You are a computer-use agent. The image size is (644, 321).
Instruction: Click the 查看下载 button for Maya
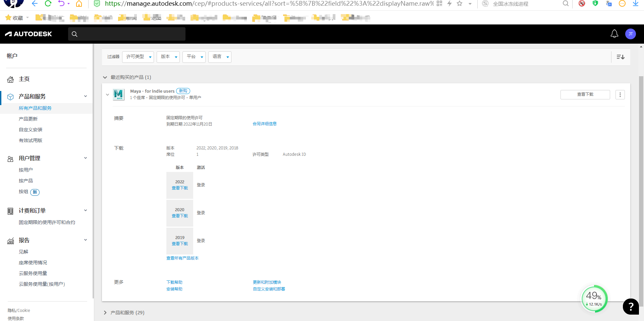click(x=585, y=95)
